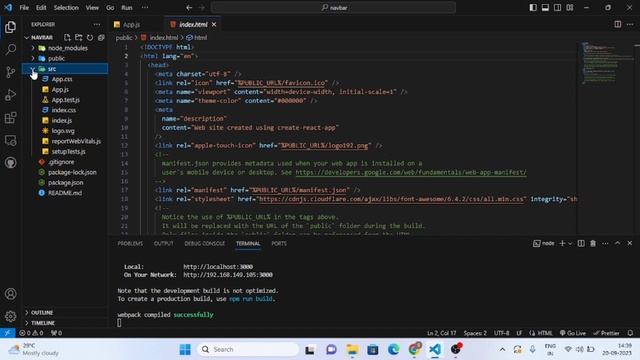Toggle secondary side bar visibility
Screen dimensions: 640x360
click(558, 7)
